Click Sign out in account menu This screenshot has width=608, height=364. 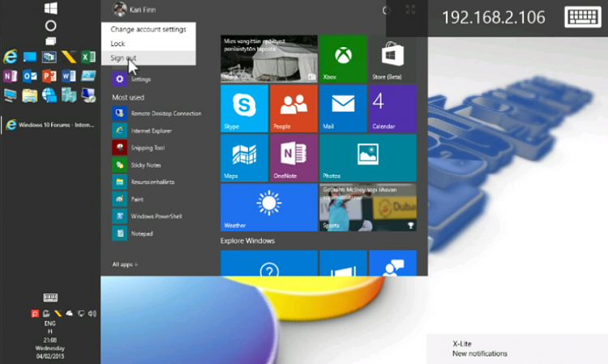coord(148,58)
